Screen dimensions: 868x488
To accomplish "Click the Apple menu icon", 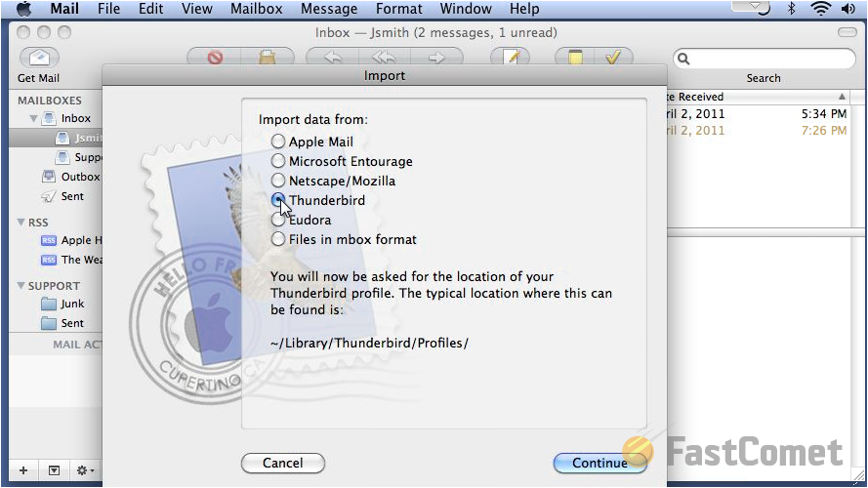I will tap(23, 9).
